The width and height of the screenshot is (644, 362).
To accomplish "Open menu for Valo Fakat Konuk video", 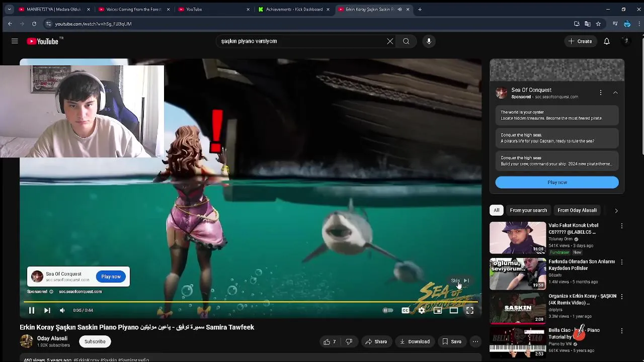I will click(622, 226).
